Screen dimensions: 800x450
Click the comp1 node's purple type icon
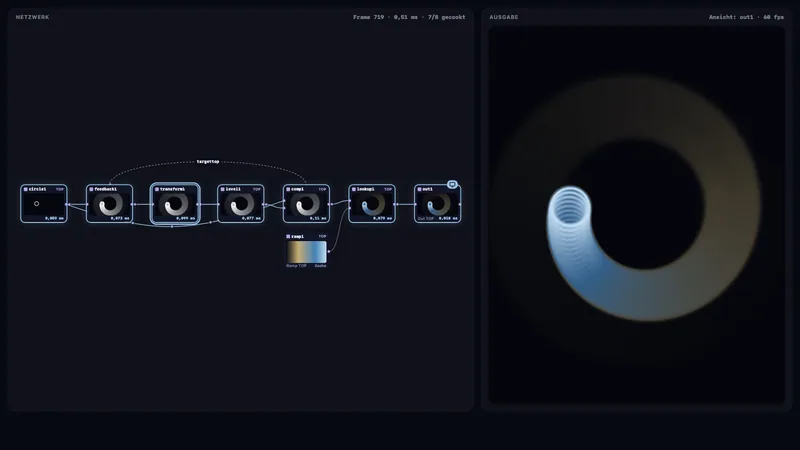point(288,189)
